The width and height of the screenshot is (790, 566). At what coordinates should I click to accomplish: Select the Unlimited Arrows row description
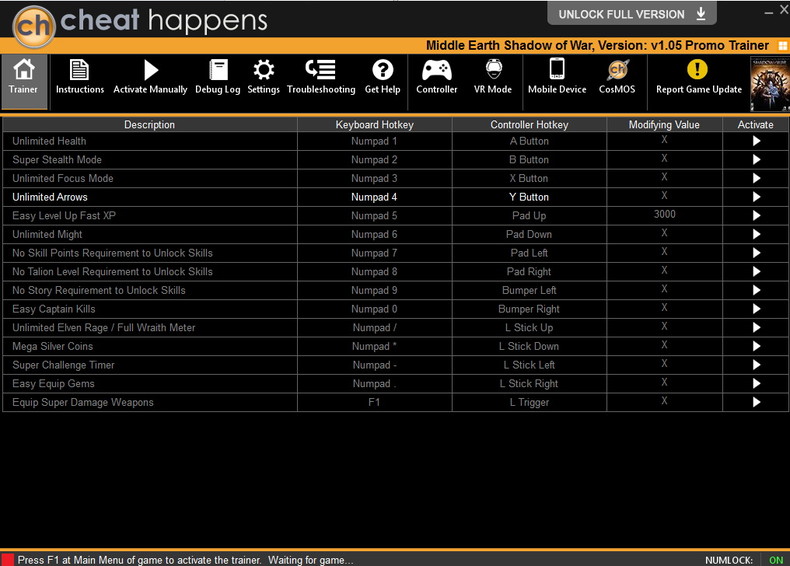coord(50,197)
